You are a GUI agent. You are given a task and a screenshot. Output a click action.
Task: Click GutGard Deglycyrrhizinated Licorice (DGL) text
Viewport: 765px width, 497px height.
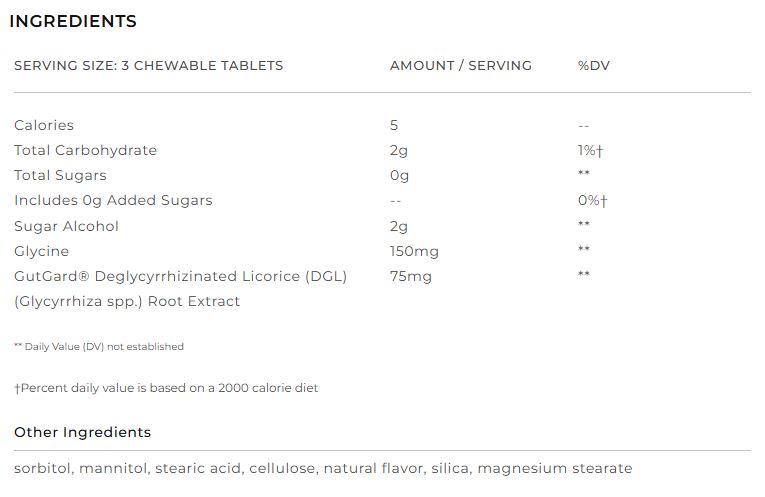pos(181,277)
